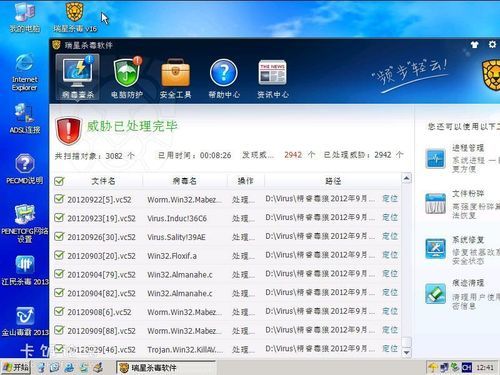Image resolution: width=500 pixels, height=375 pixels.
Task: Click 定位 link for 20120903[20].vc52
Action: (x=390, y=255)
